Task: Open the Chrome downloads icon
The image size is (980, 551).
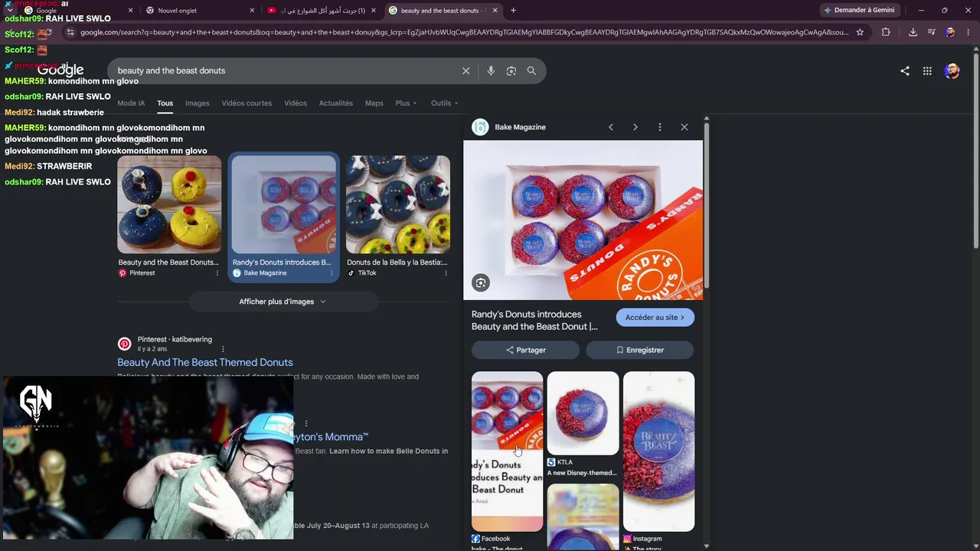Action: (x=913, y=32)
